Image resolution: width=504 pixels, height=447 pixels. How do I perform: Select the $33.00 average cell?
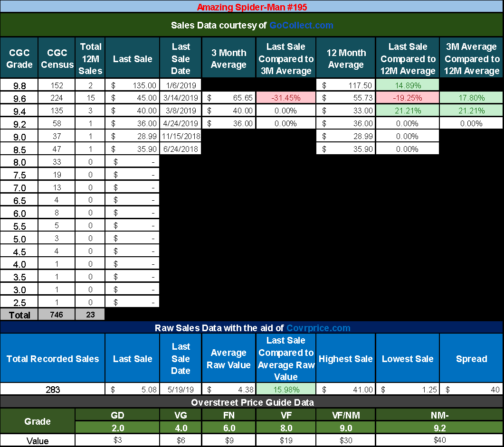[346, 111]
